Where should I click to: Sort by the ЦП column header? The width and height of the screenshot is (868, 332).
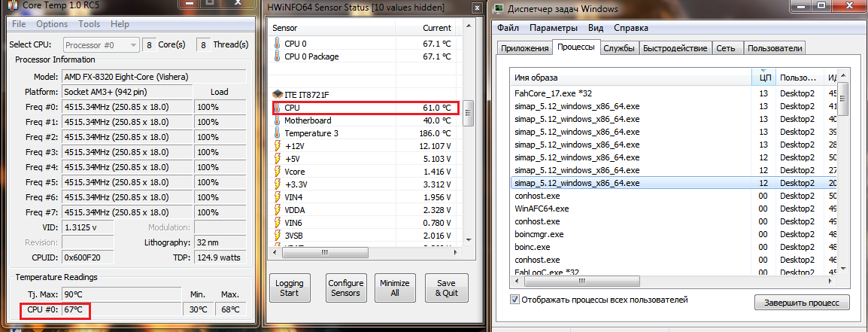763,78
